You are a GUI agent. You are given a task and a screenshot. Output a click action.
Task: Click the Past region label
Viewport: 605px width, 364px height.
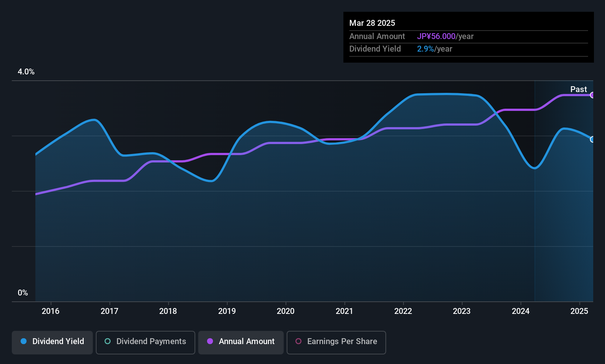[x=578, y=89]
